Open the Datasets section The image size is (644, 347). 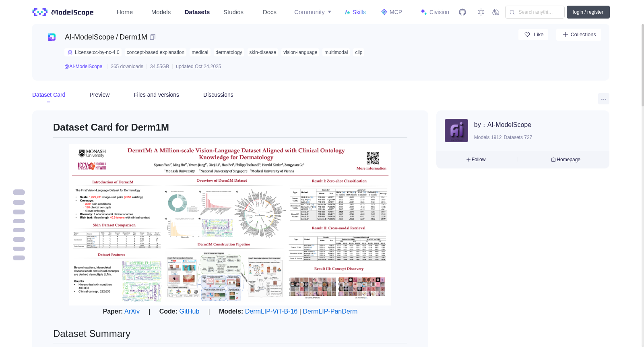[197, 12]
